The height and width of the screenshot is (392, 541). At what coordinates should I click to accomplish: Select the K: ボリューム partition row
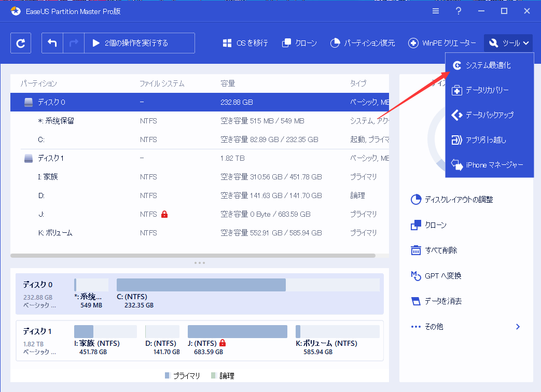[200, 233]
